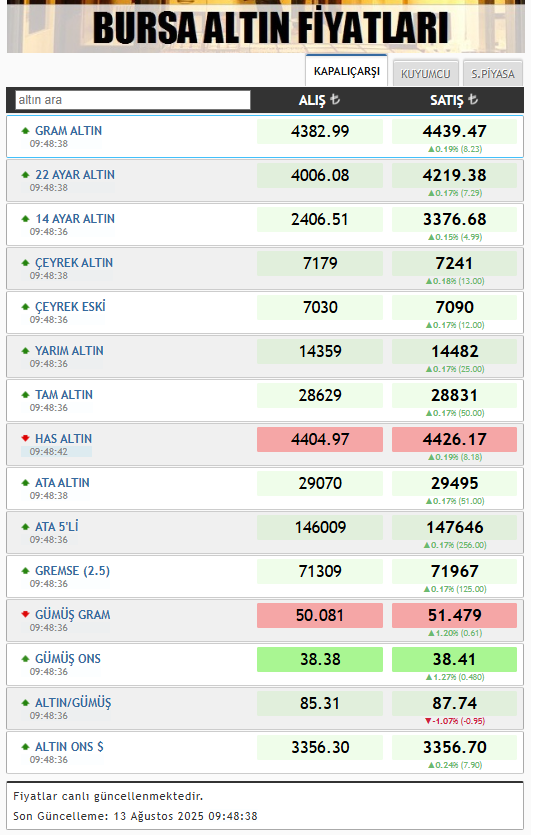
Task: Click Turkish Lira symbol next to SATIŞ
Action: [x=473, y=100]
